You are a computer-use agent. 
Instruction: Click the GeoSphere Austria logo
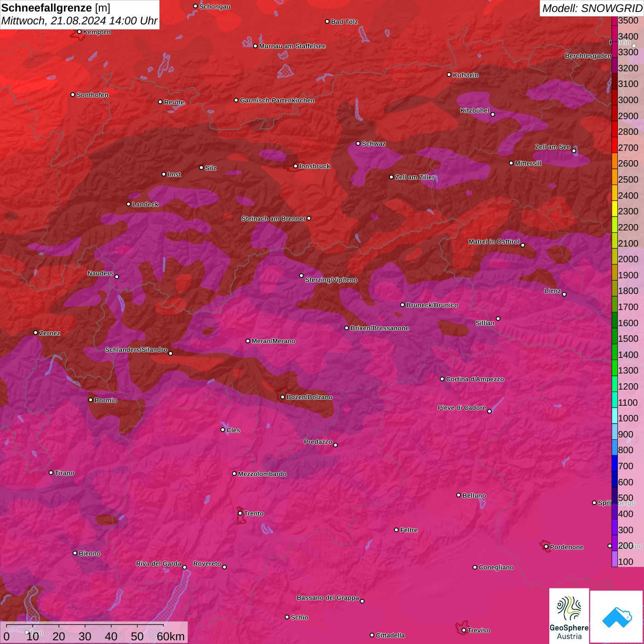pos(569,616)
